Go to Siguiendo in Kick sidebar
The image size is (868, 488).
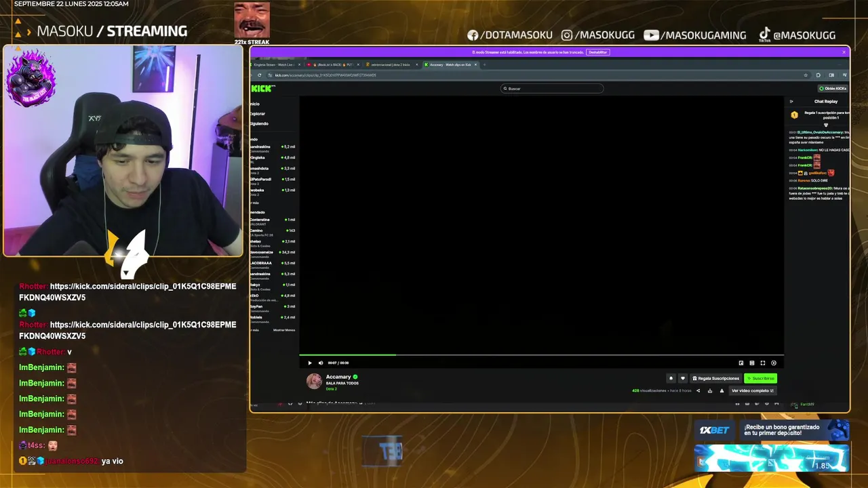pos(259,123)
